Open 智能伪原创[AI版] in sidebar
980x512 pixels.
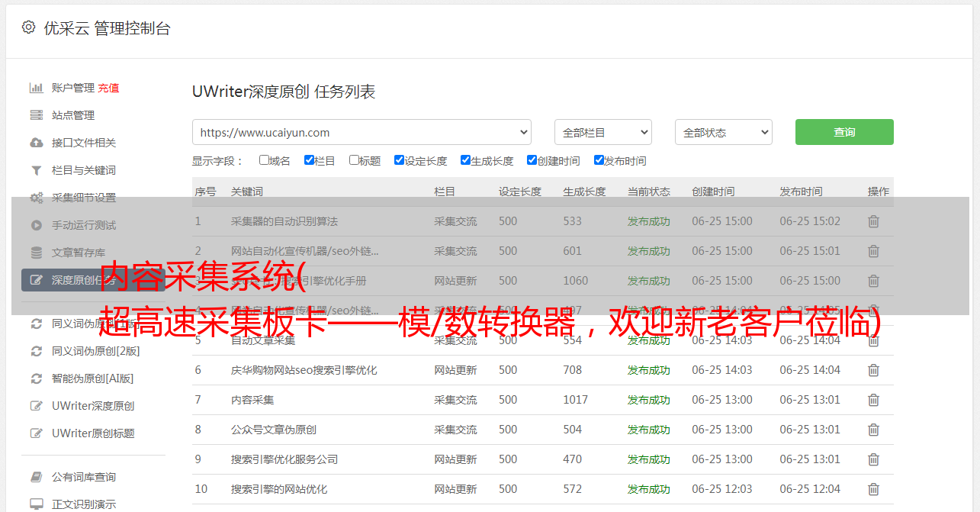[x=93, y=378]
